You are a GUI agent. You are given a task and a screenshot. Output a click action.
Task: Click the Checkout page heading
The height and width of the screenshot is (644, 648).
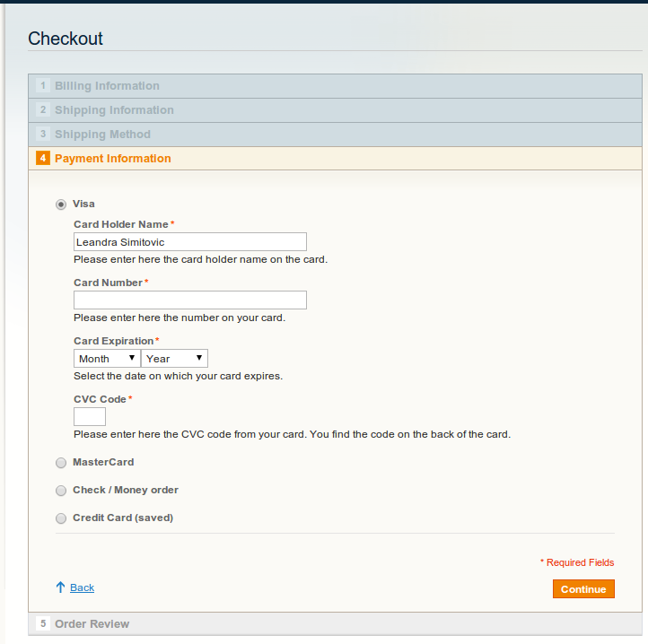point(66,39)
